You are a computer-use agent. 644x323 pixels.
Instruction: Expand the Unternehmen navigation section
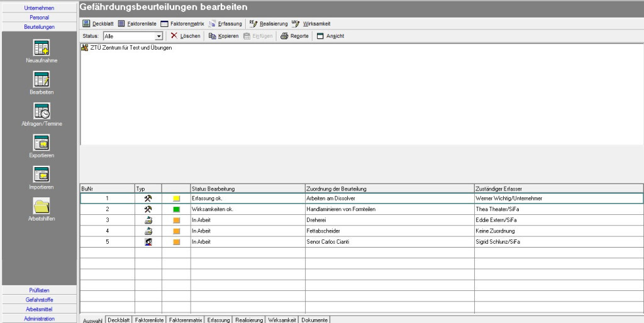[x=40, y=8]
